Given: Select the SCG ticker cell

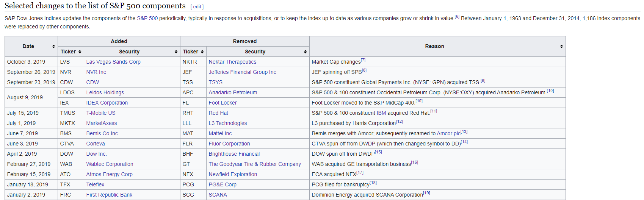Looking at the screenshot, I should 193,195.
